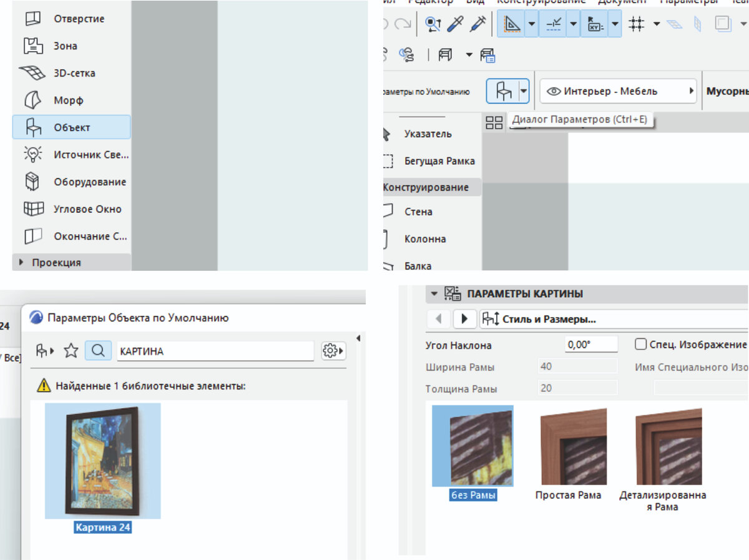The image size is (749, 560).
Task: Select the Оборудование (Equipment) tool
Action: [x=71, y=182]
